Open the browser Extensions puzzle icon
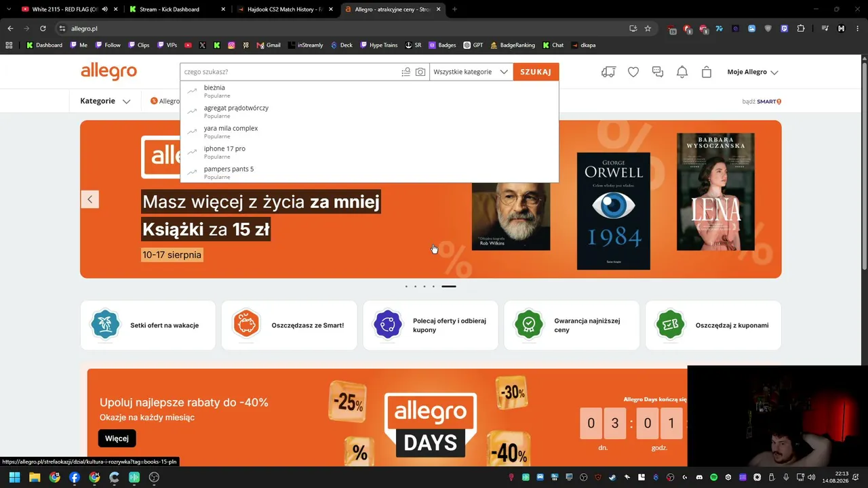 [801, 28]
